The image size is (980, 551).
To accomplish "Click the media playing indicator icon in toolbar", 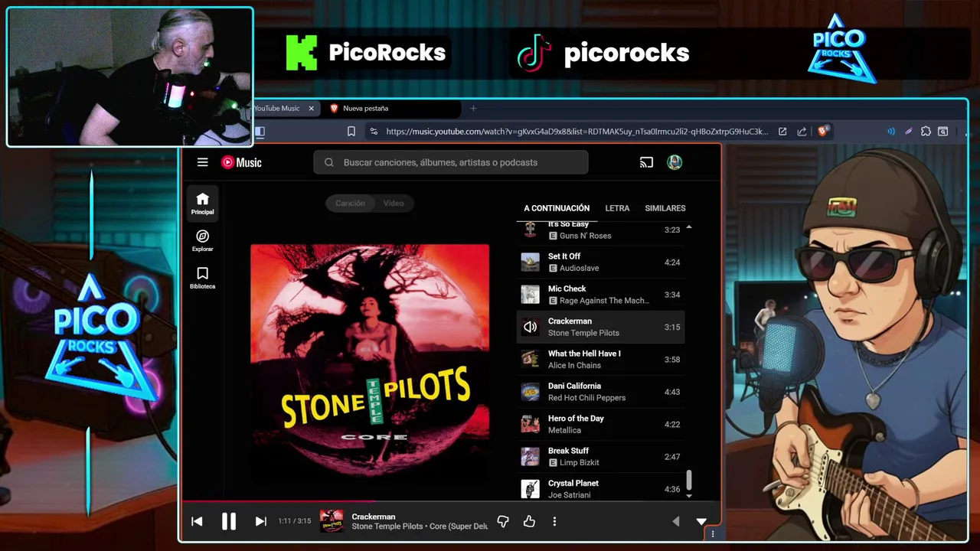I will 891,132.
